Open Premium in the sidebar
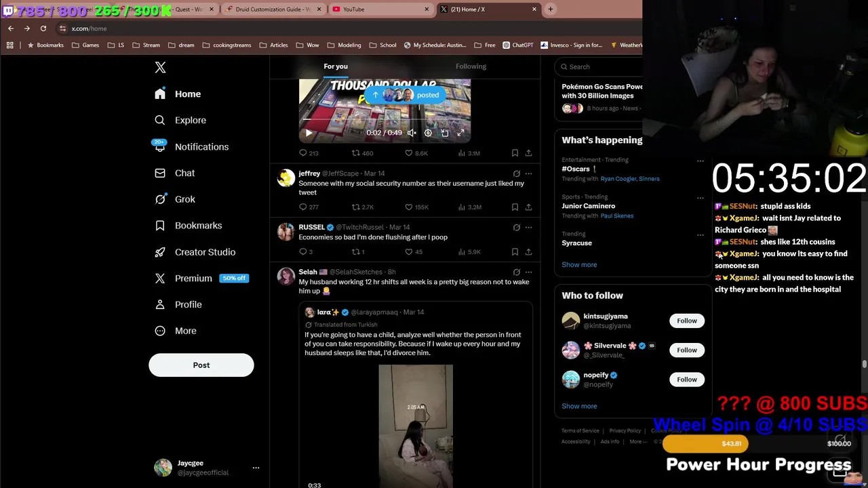Screen dimensions: 868x488 click(201, 278)
